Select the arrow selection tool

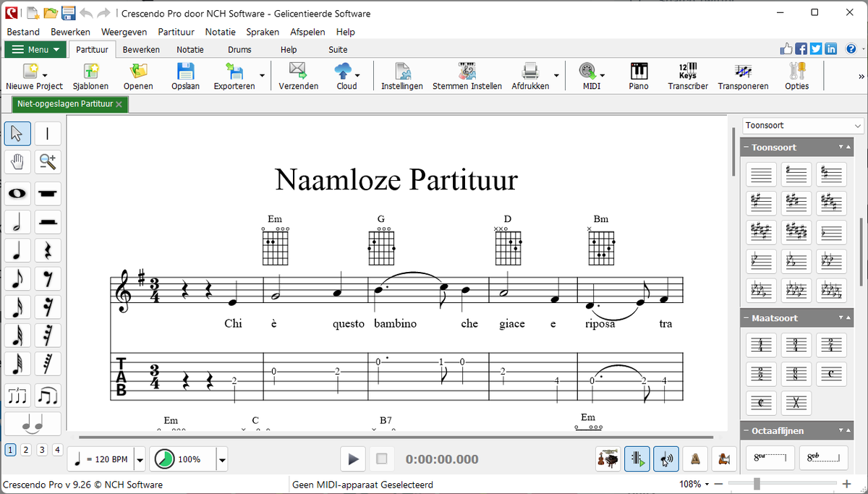coord(17,134)
